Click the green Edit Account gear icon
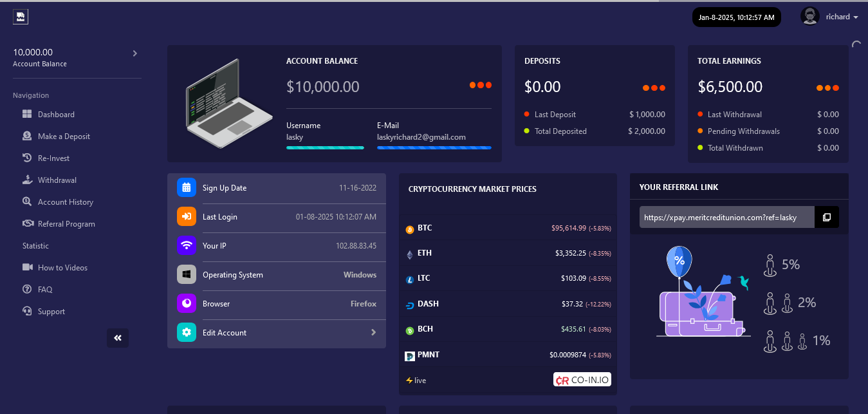The width and height of the screenshot is (868, 414). [186, 333]
